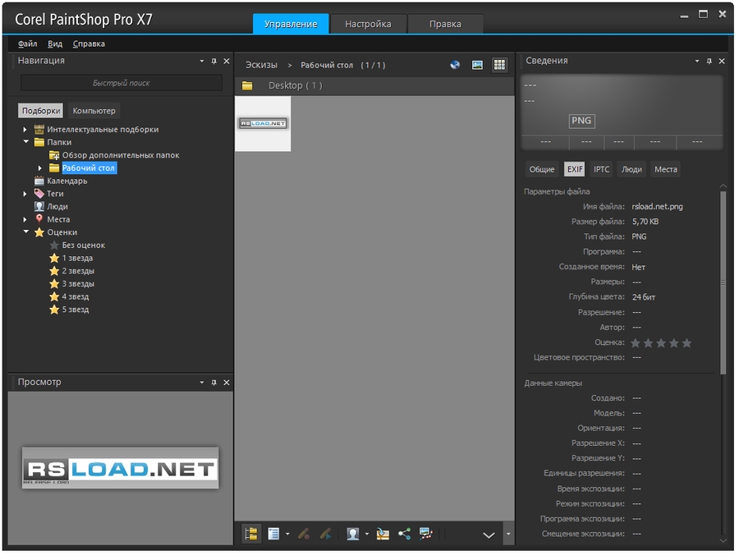The width and height of the screenshot is (739, 560).
Task: Toggle the navigation folder tree button
Action: coord(250,534)
